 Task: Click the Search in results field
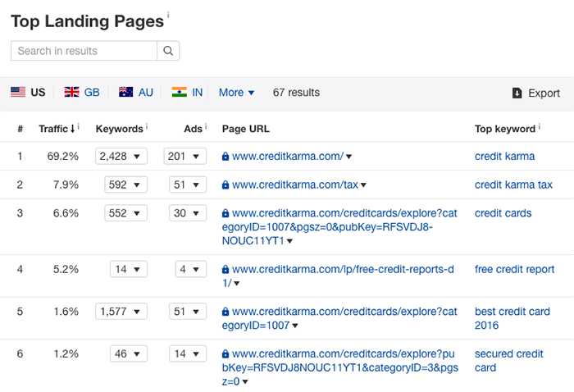(84, 51)
